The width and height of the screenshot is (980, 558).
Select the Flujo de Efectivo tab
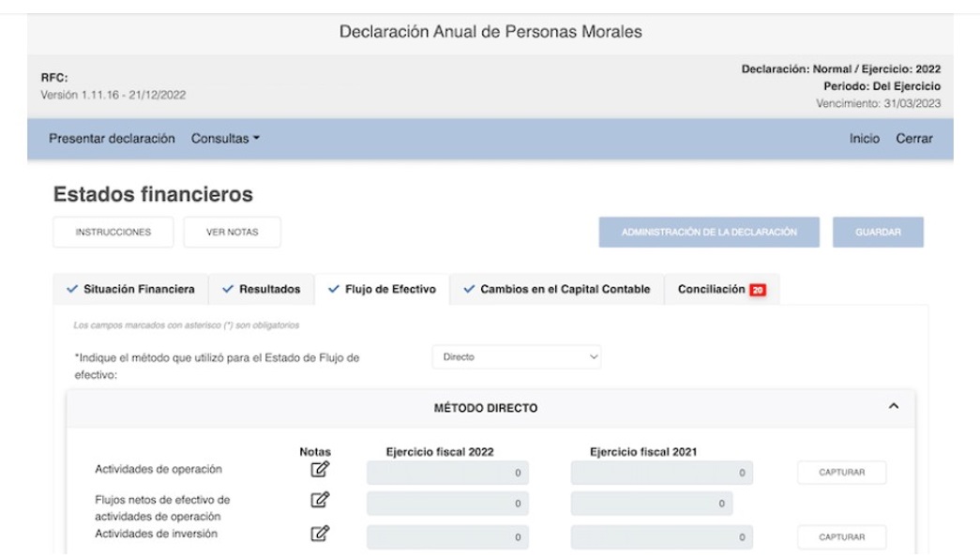click(383, 290)
